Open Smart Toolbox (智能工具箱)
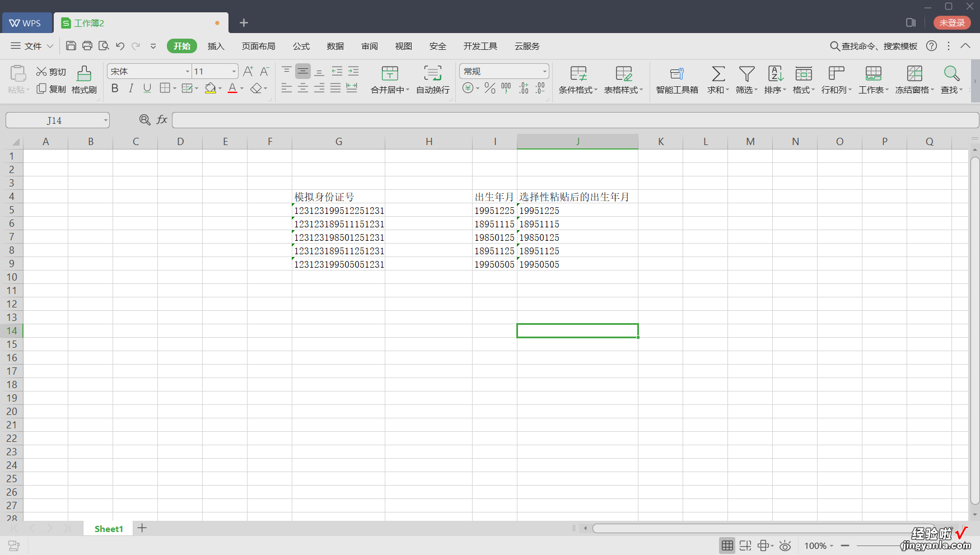This screenshot has width=980, height=555. coord(677,80)
